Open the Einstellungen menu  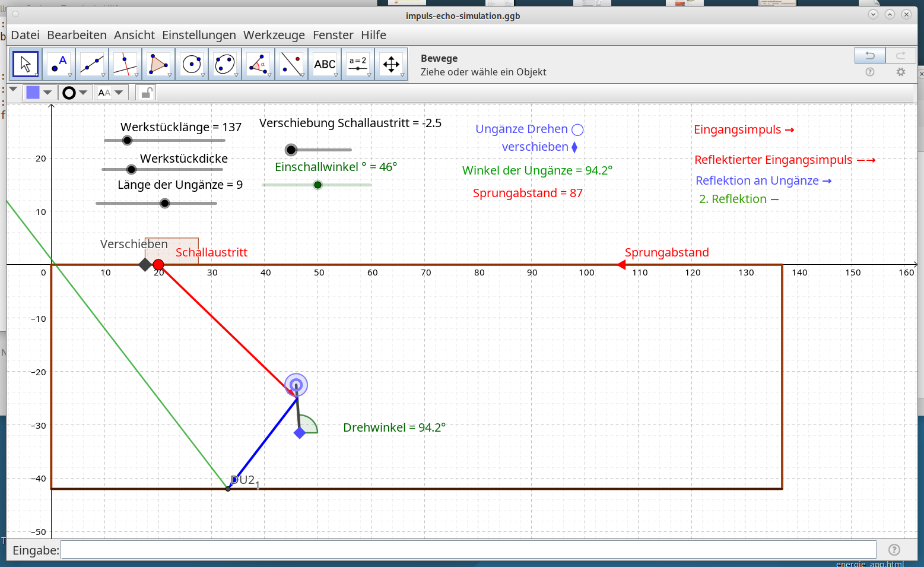pos(199,35)
